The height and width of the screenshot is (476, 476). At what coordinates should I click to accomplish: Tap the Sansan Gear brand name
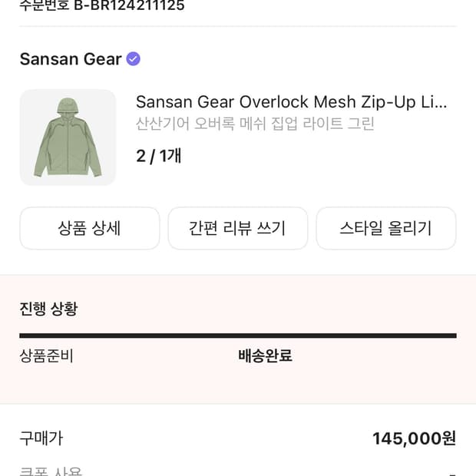point(71,59)
